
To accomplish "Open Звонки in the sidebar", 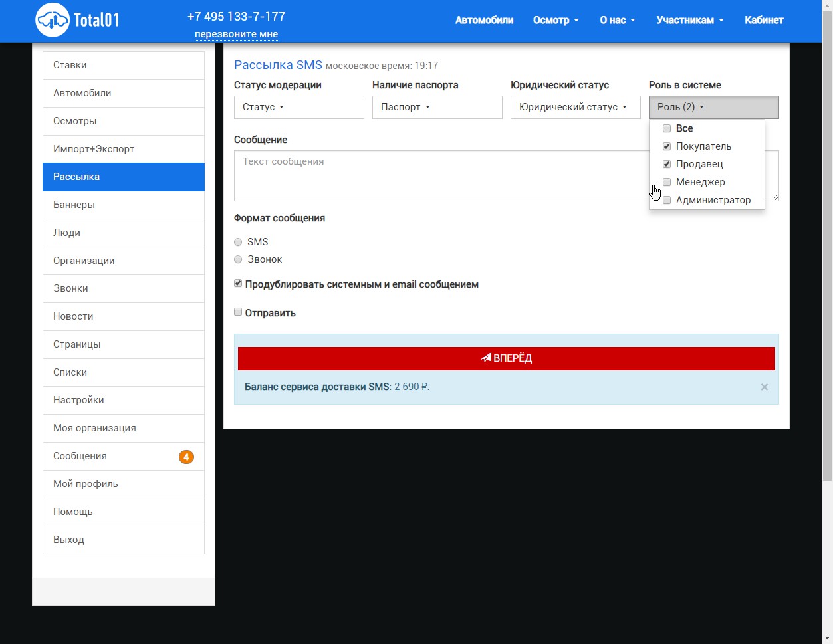I will click(x=124, y=288).
